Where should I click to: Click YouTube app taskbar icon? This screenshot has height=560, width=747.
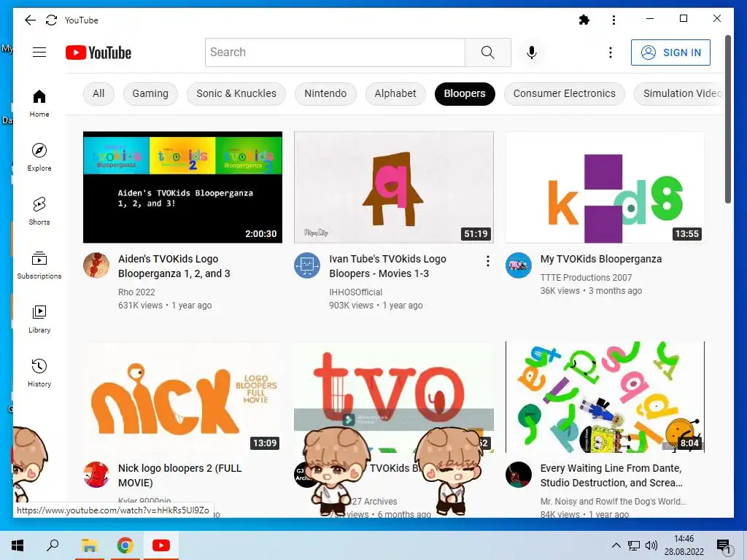point(161,545)
